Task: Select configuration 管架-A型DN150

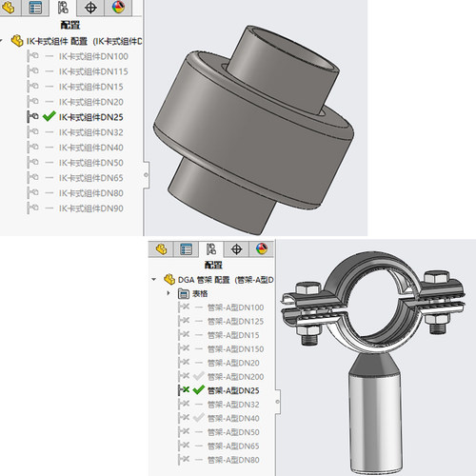Action: (235, 349)
